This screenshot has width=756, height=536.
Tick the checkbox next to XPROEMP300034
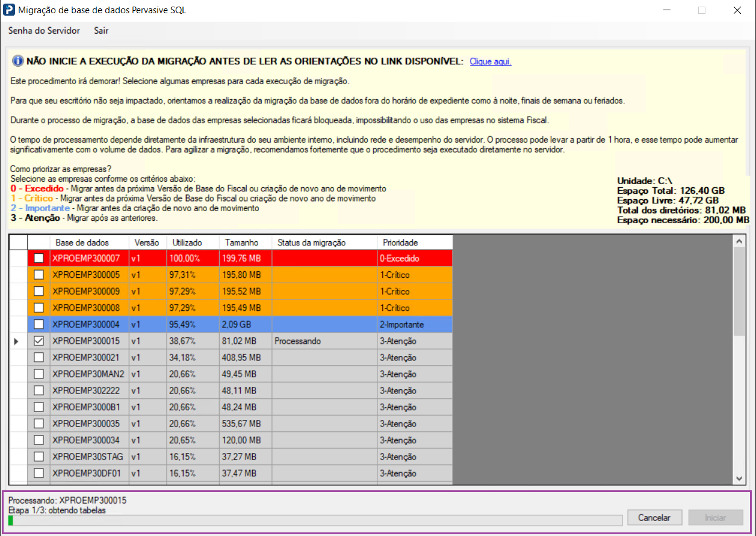[39, 440]
